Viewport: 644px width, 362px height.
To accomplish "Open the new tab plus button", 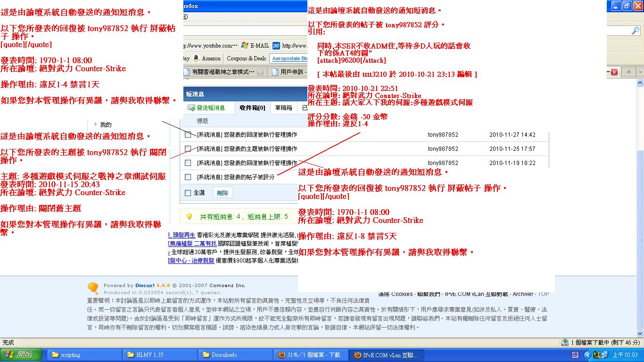I will tap(628, 72).
